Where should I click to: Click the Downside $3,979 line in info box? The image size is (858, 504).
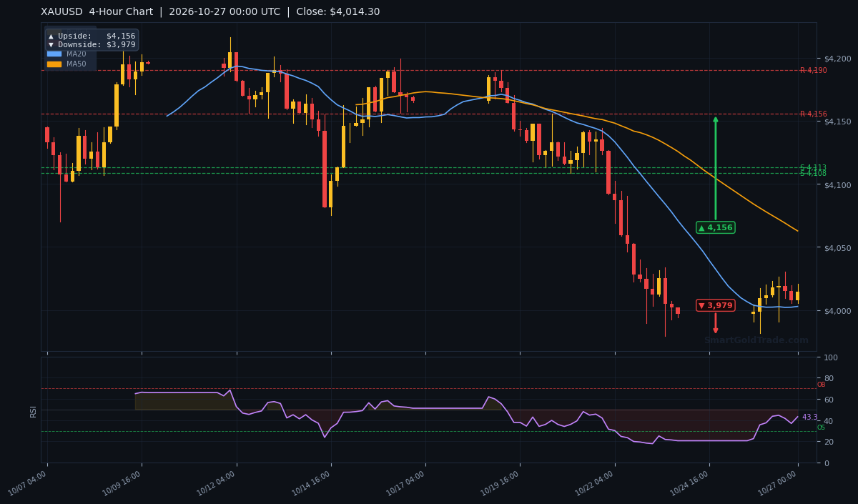(x=92, y=44)
